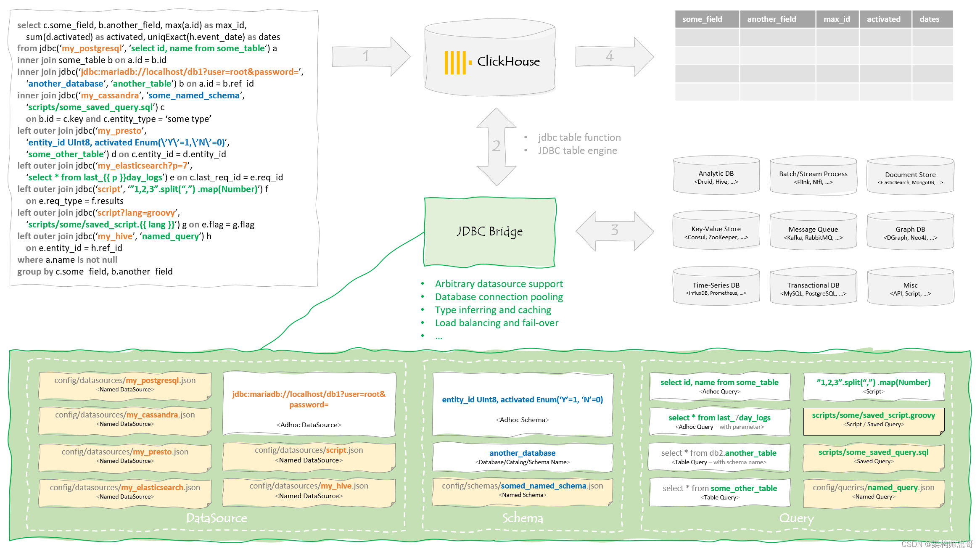Viewport: 980px width, 552px height.
Task: Click the another_database schema name box
Action: pos(522,457)
